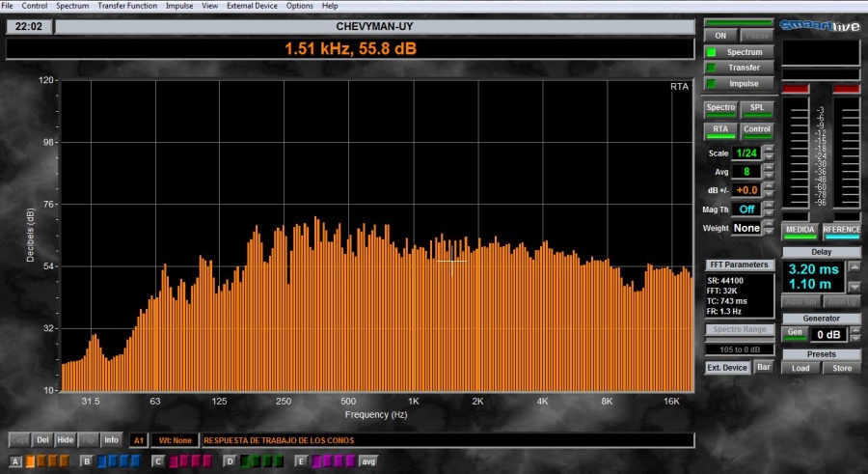Select the RTA display button
The height and width of the screenshot is (474, 868).
point(719,128)
